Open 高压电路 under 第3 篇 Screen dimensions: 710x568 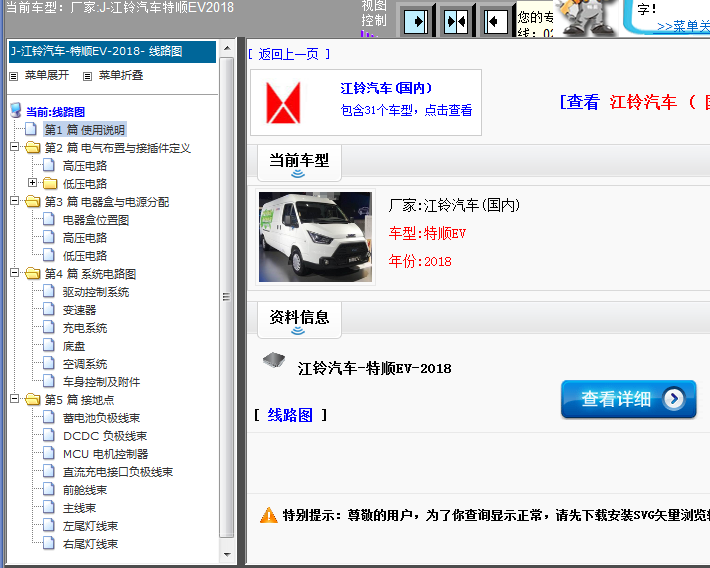tap(85, 238)
